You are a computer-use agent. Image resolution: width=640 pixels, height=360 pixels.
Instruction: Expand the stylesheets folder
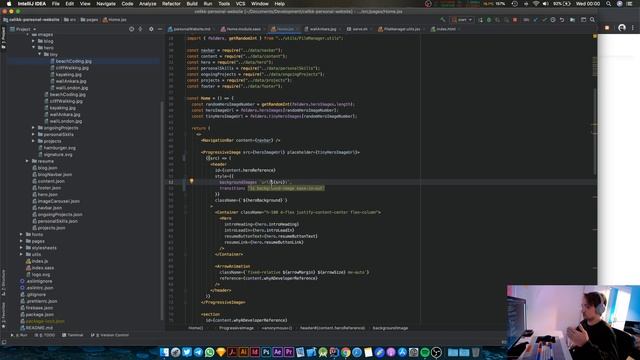click(x=21, y=247)
